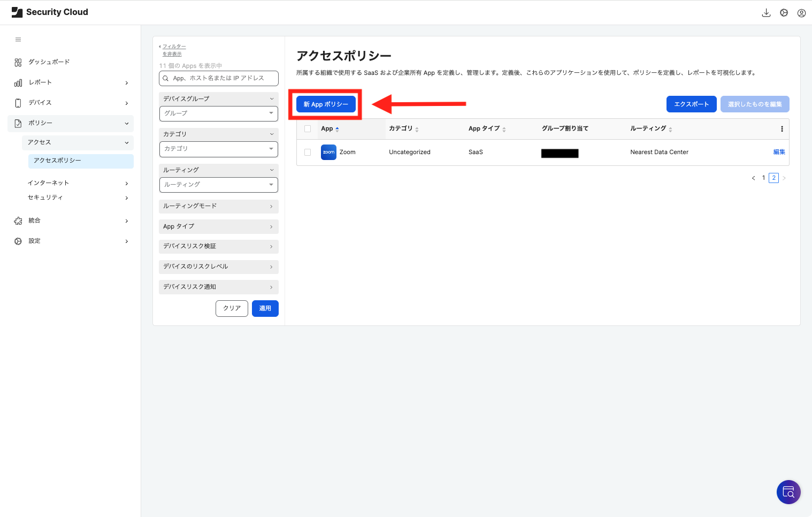812x517 pixels.
Task: Collapse the アクセス submenu
Action: 78,142
